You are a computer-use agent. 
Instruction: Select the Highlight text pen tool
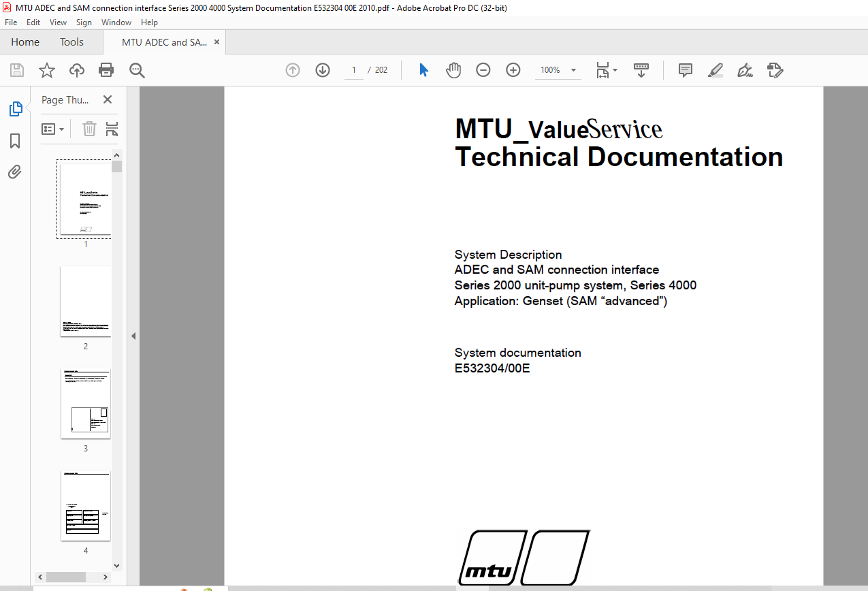716,70
